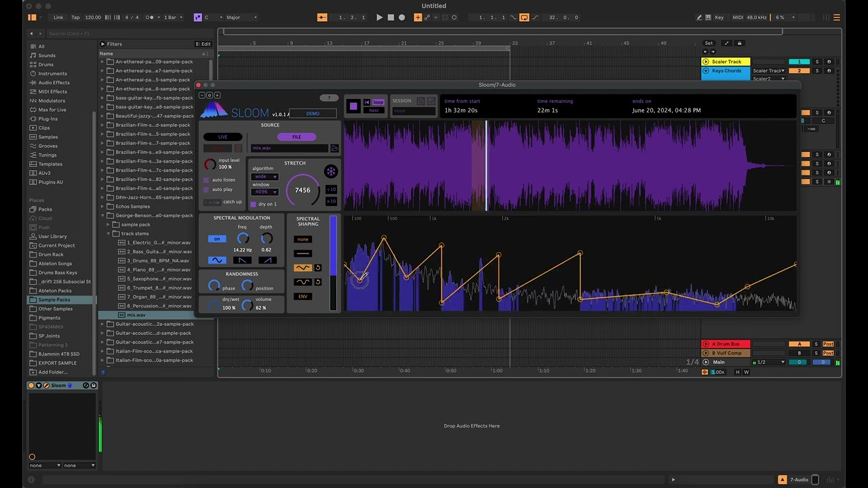
Task: Toggle the loop button in Sloom
Action: click(378, 102)
